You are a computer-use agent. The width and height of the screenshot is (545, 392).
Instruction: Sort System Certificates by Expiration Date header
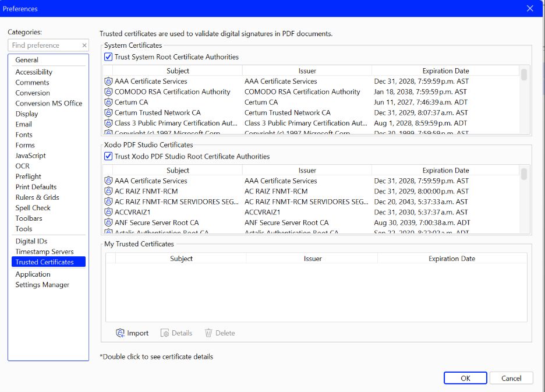click(x=445, y=70)
